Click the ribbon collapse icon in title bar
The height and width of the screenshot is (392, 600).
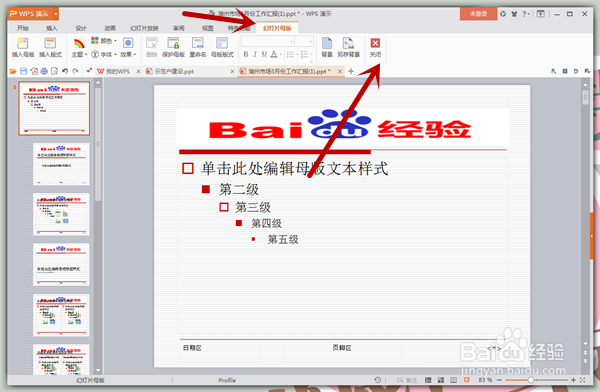tap(540, 14)
